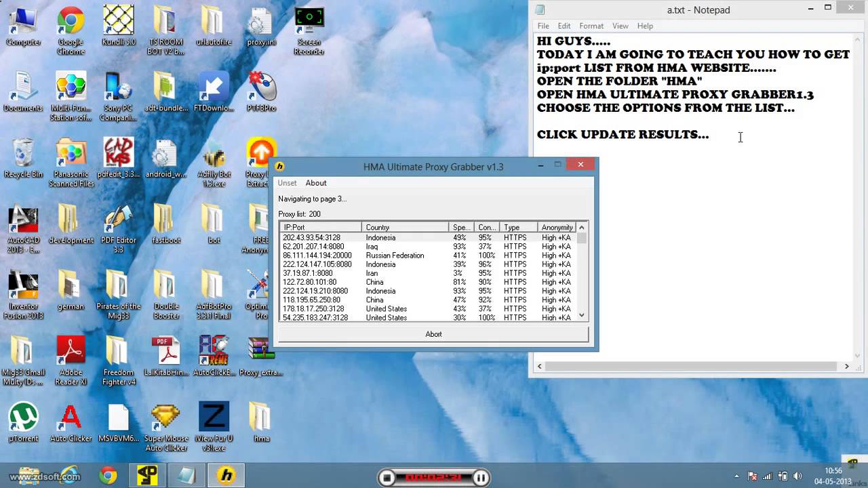Open Sony PC Companion icon

point(119,97)
